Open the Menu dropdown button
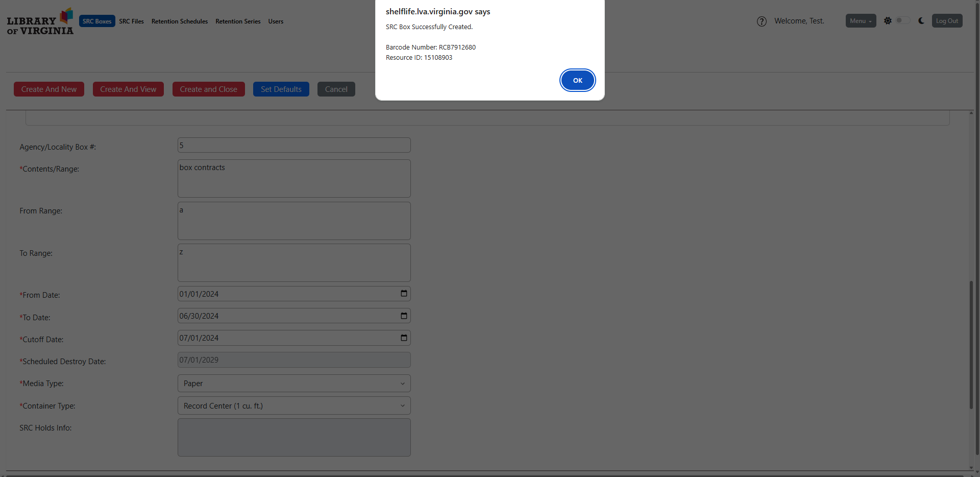The height and width of the screenshot is (477, 980). tap(861, 21)
